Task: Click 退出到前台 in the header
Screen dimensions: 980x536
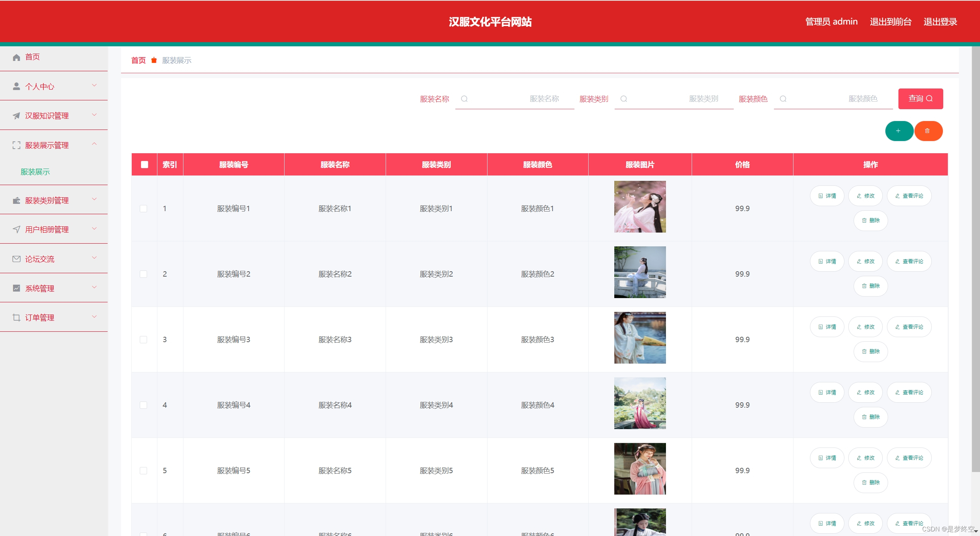Action: pos(890,22)
